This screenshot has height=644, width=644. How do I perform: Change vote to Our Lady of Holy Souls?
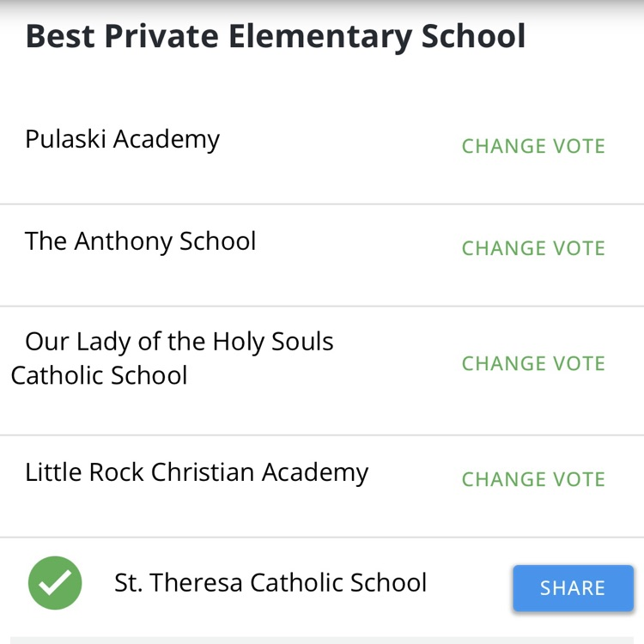pyautogui.click(x=533, y=363)
